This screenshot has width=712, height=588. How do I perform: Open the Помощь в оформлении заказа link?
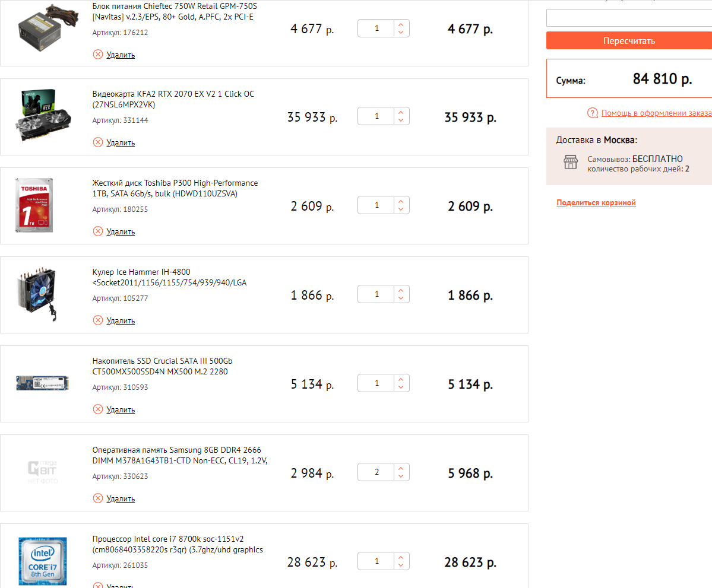656,113
